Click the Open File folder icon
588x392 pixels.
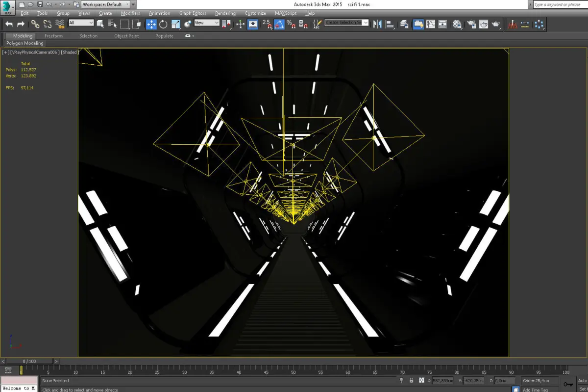coord(30,4)
